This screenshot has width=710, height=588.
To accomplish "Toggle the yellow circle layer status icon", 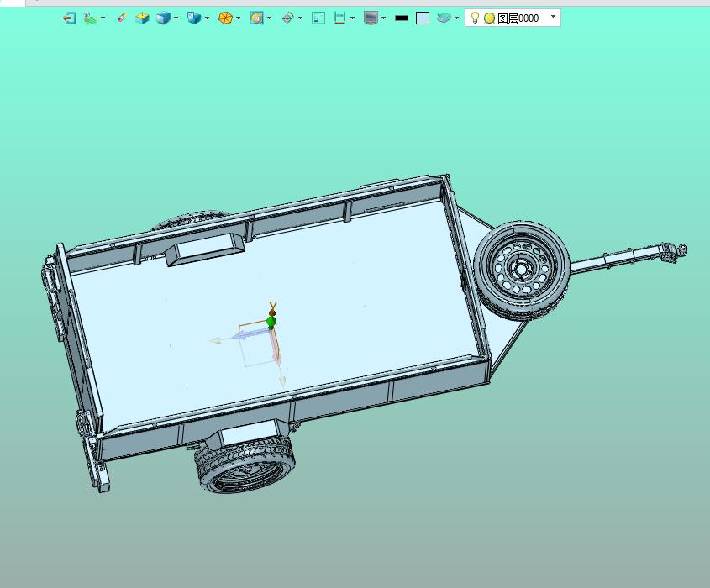I will tap(489, 18).
